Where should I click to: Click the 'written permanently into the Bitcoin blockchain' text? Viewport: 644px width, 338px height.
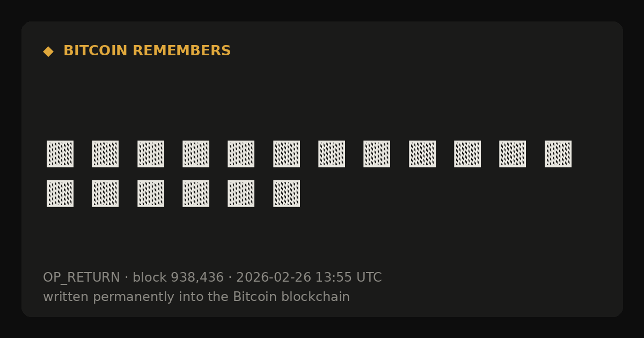tap(196, 297)
